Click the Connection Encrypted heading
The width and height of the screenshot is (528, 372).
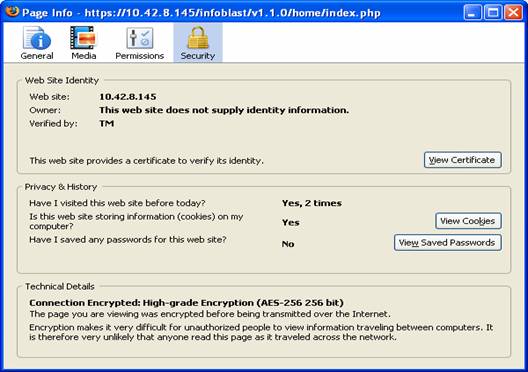[x=186, y=303]
